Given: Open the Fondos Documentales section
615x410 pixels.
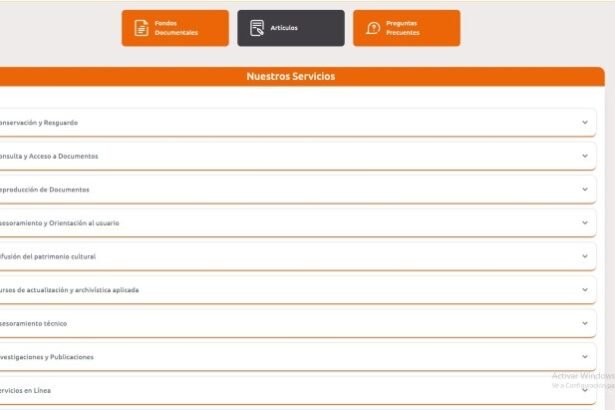Looking at the screenshot, I should point(176,28).
